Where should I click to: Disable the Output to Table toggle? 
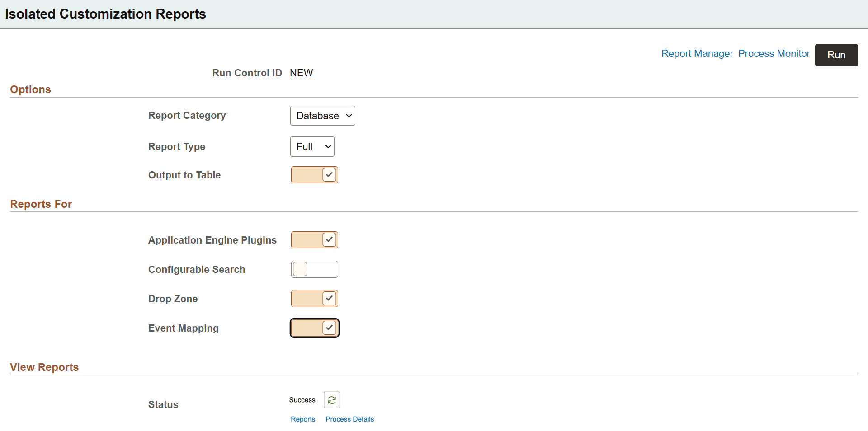(314, 175)
